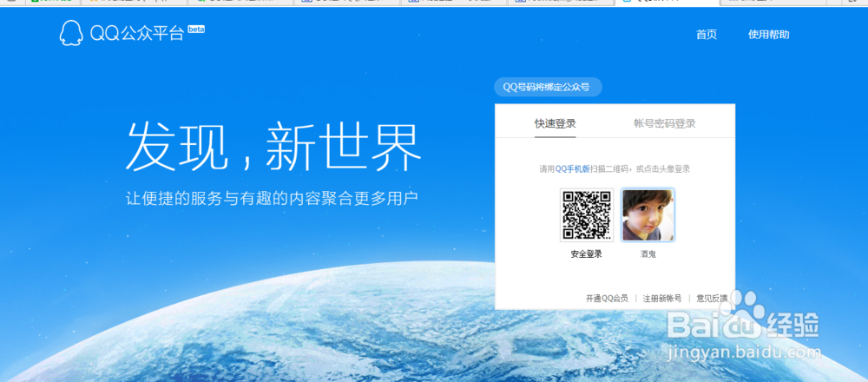
Task: Click the 酒鬼 account name text
Action: coord(648,254)
